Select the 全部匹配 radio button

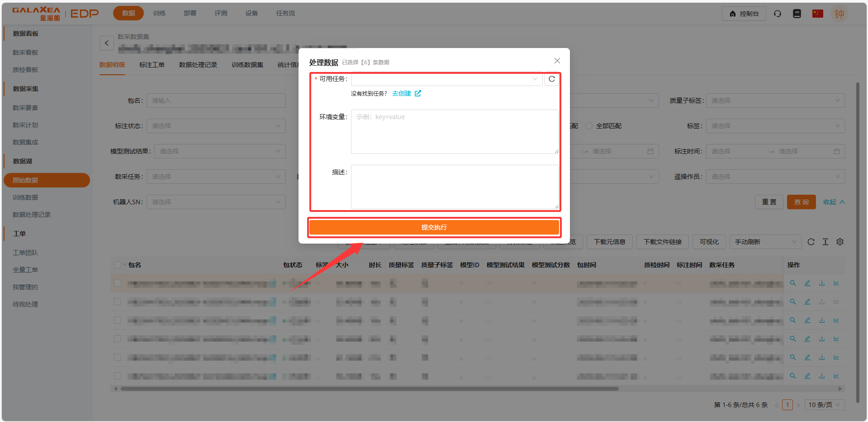pos(589,126)
